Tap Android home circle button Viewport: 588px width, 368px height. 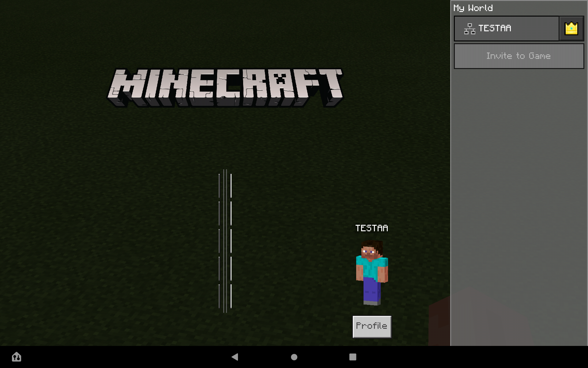coord(294,357)
